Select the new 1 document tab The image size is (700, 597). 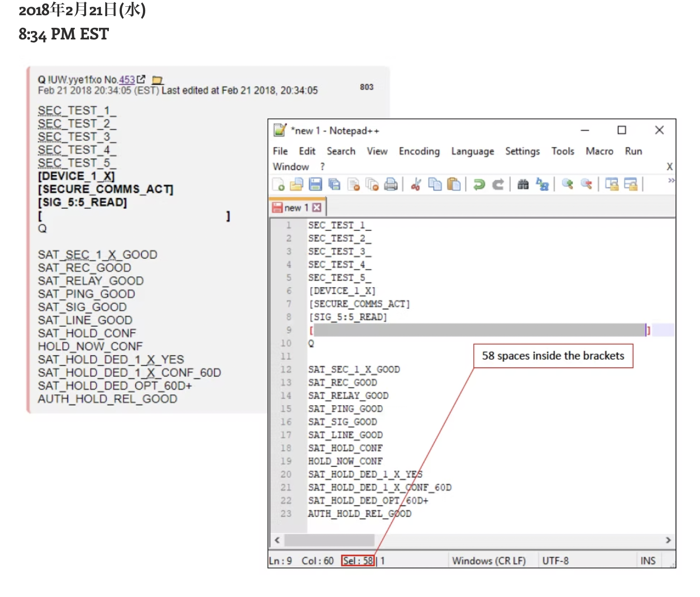point(297,208)
